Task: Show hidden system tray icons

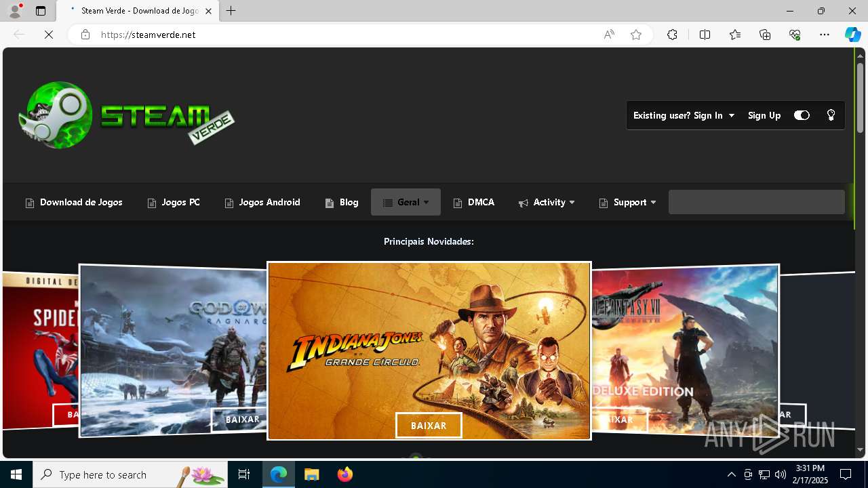Action: click(731, 474)
